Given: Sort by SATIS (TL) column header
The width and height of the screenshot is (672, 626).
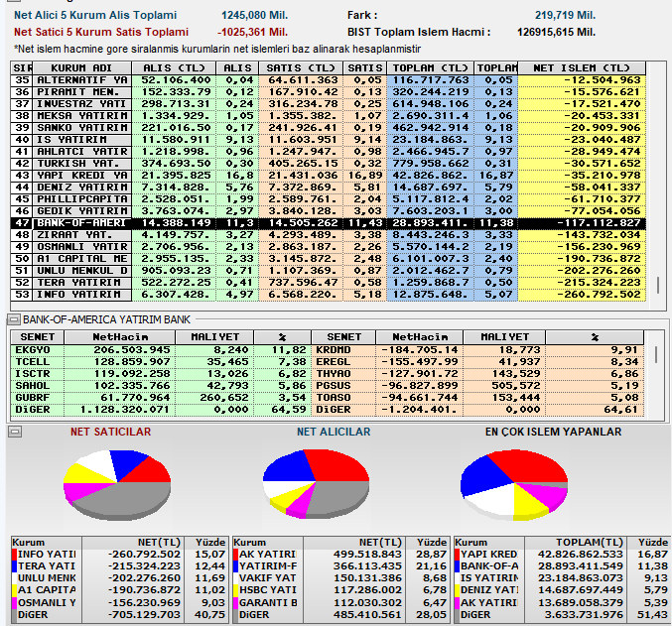Looking at the screenshot, I should [301, 68].
